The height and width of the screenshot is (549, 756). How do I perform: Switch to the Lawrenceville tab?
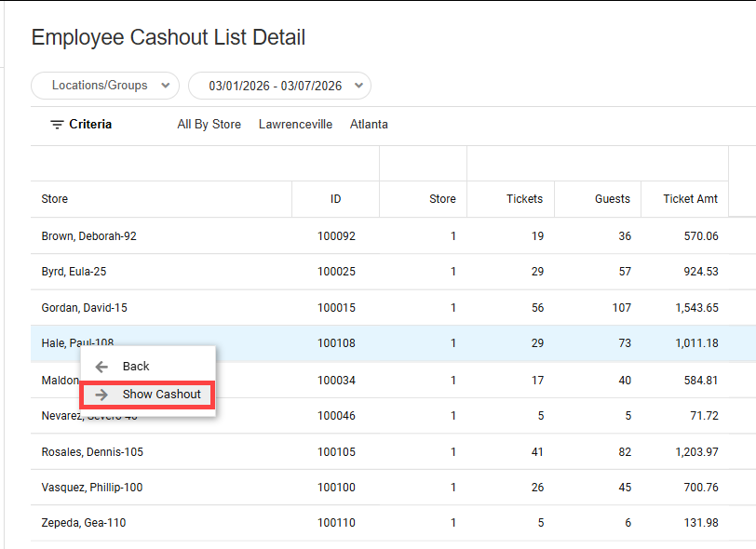click(x=295, y=125)
